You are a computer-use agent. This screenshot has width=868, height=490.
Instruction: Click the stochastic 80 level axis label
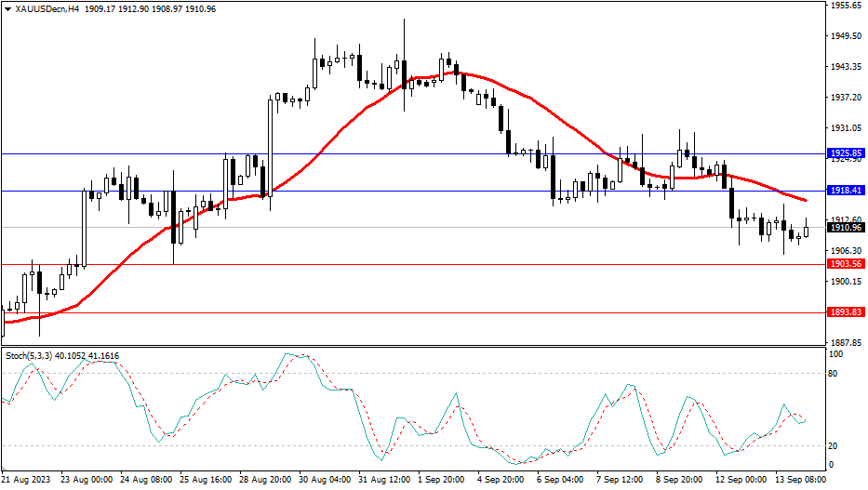835,374
